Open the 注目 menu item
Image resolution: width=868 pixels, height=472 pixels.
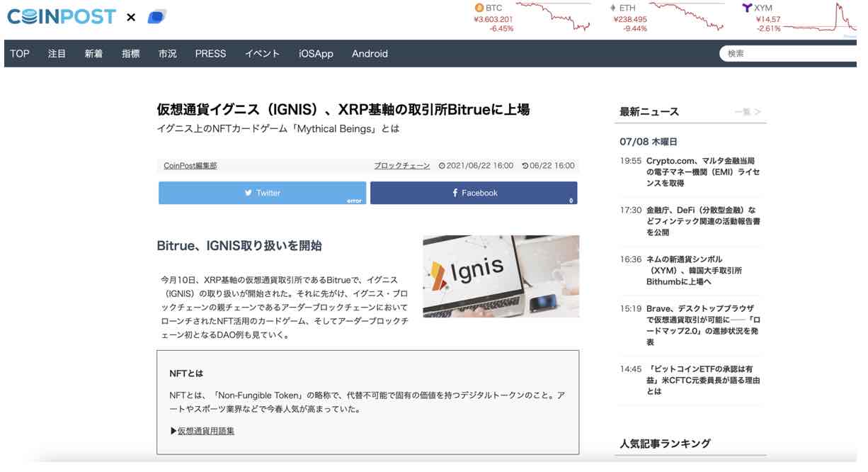pyautogui.click(x=57, y=54)
